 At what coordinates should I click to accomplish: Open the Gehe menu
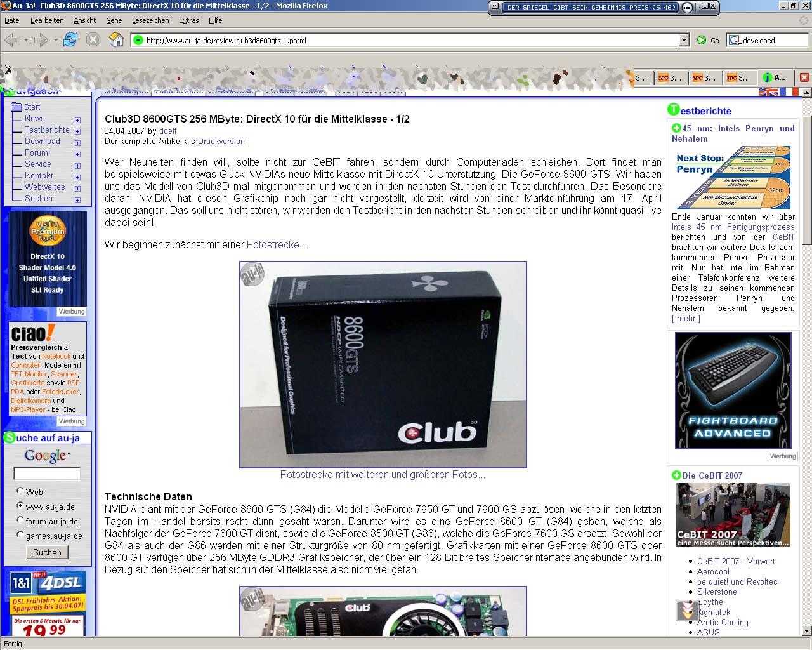(114, 20)
